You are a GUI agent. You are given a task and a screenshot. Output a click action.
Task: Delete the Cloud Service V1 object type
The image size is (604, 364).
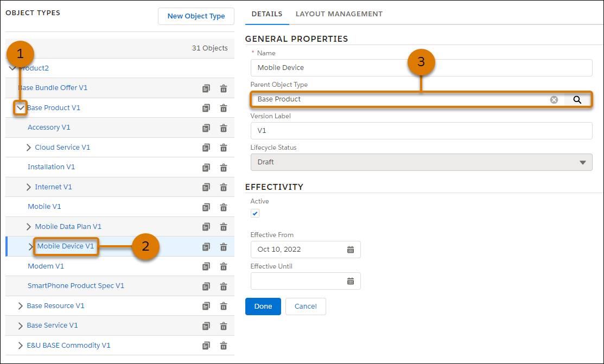point(224,148)
